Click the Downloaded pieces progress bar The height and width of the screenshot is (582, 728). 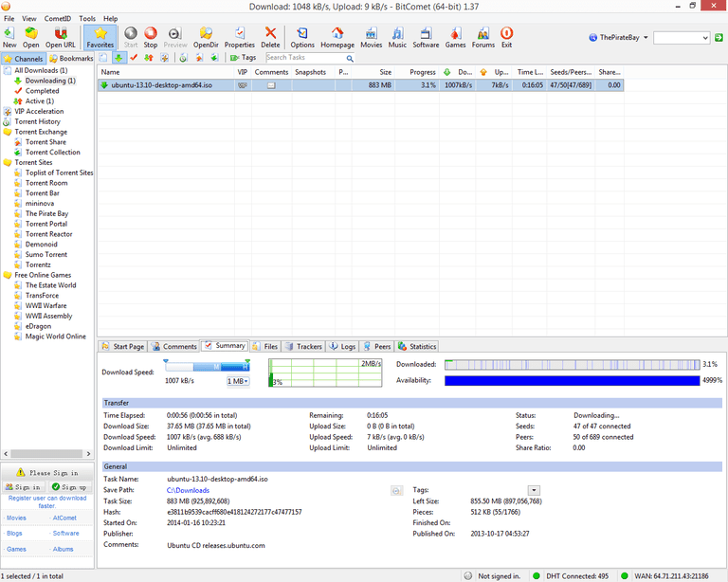point(572,365)
